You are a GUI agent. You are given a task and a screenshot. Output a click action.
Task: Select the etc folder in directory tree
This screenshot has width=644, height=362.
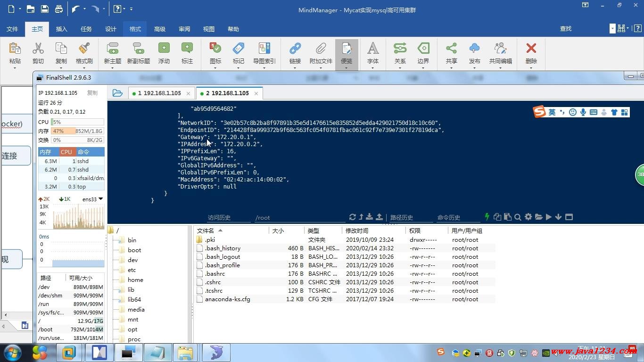click(132, 270)
